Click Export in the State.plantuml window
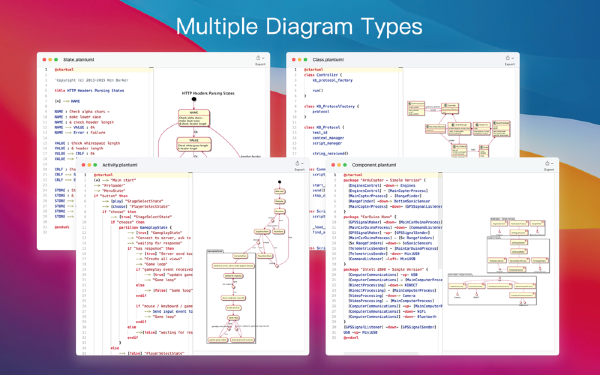600x375 pixels. point(260,60)
